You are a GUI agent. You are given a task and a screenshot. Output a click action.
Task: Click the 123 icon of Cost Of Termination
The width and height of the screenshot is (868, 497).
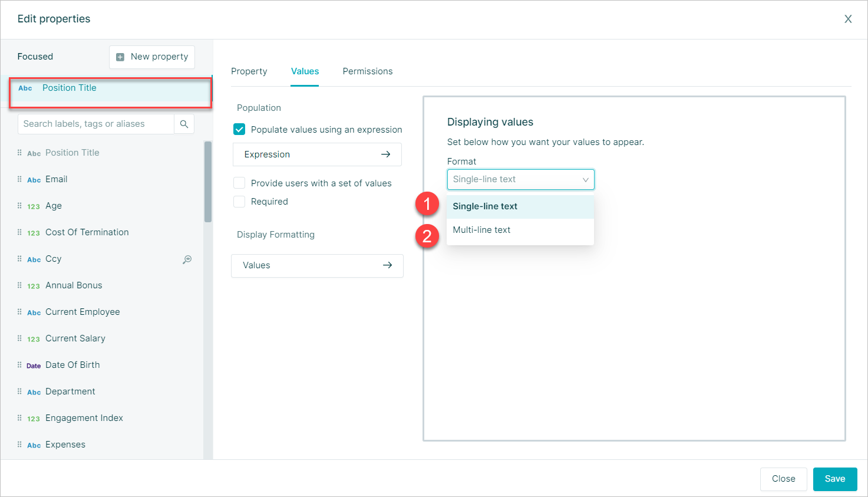click(x=34, y=233)
